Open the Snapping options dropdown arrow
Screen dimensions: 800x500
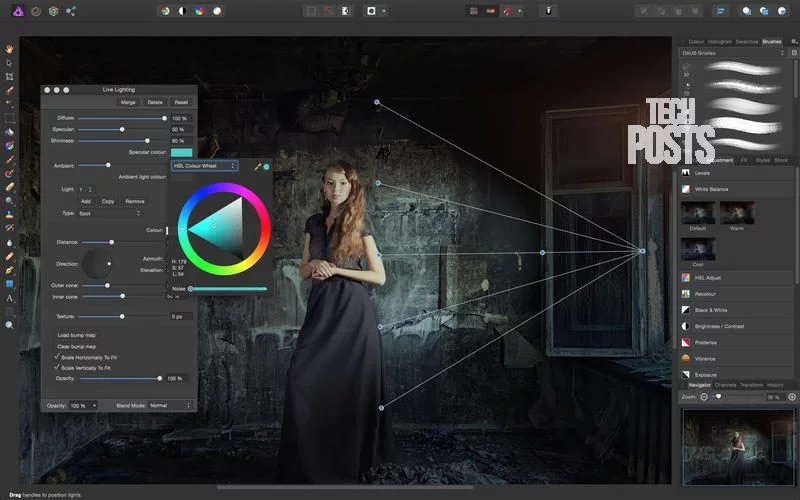(519, 11)
